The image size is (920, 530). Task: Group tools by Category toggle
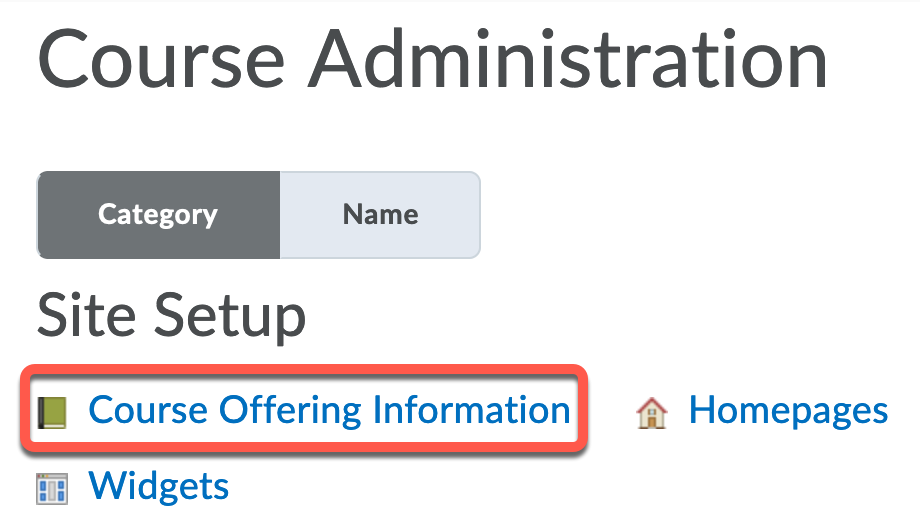tap(158, 215)
